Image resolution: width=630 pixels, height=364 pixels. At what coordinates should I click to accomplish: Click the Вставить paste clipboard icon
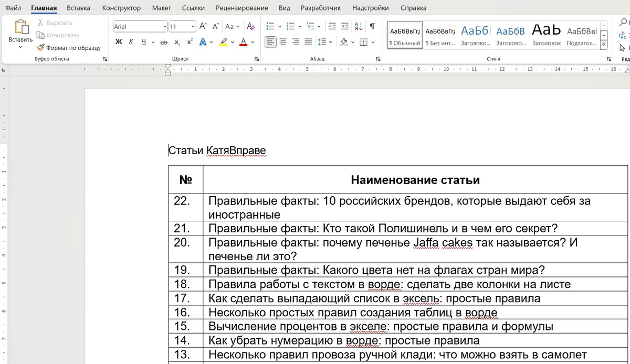click(21, 27)
